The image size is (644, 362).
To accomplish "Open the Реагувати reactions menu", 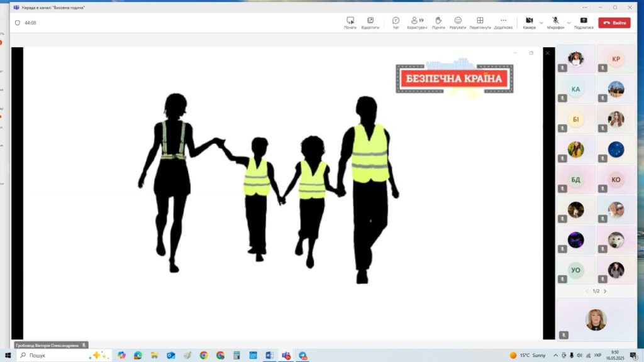I will pos(458,23).
